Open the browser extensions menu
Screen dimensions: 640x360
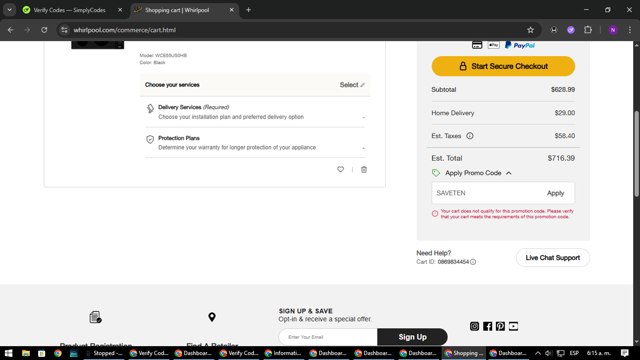pos(588,30)
